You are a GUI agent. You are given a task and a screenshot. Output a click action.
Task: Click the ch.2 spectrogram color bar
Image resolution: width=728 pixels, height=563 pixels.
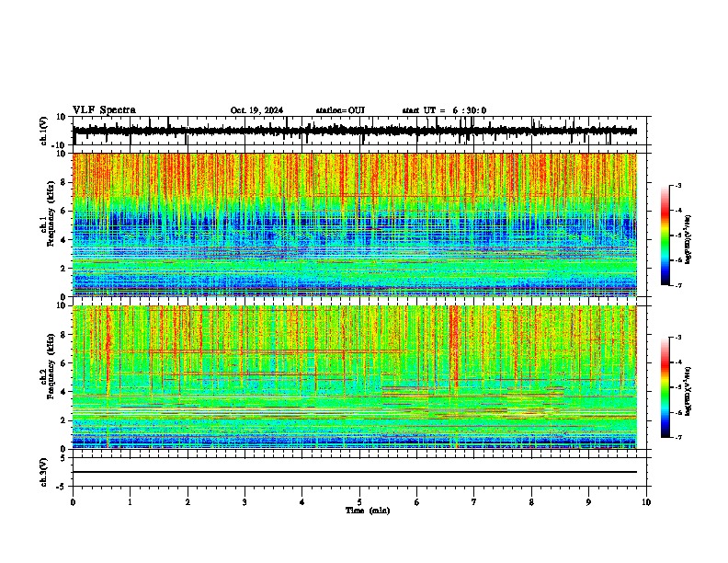click(x=665, y=387)
